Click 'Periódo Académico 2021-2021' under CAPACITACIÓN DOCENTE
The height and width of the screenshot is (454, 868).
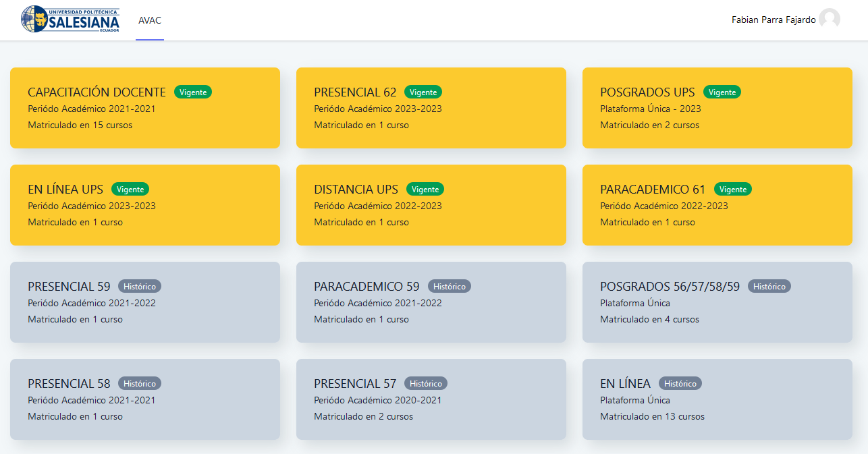tap(92, 109)
